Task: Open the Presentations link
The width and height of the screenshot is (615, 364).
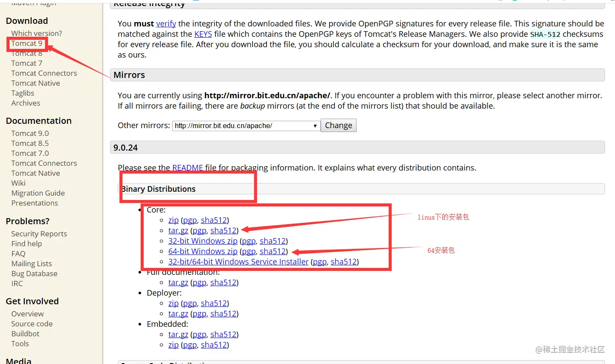Action: tap(35, 203)
